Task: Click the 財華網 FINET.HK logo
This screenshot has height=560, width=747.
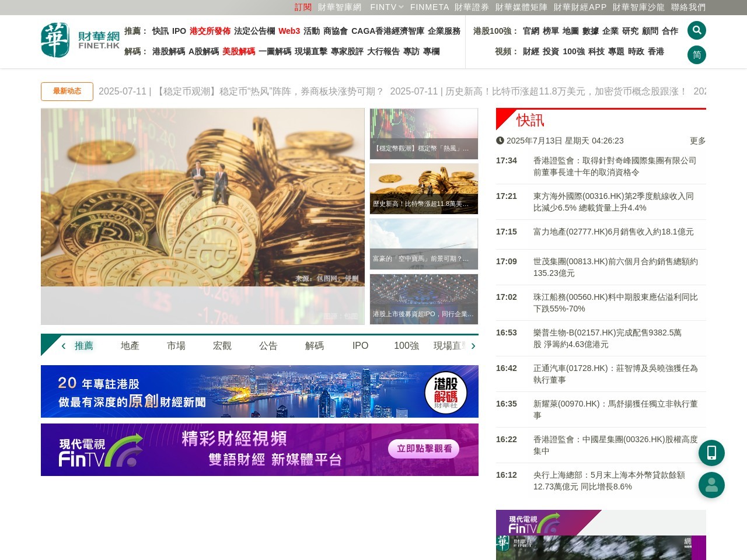Action: pos(79,41)
